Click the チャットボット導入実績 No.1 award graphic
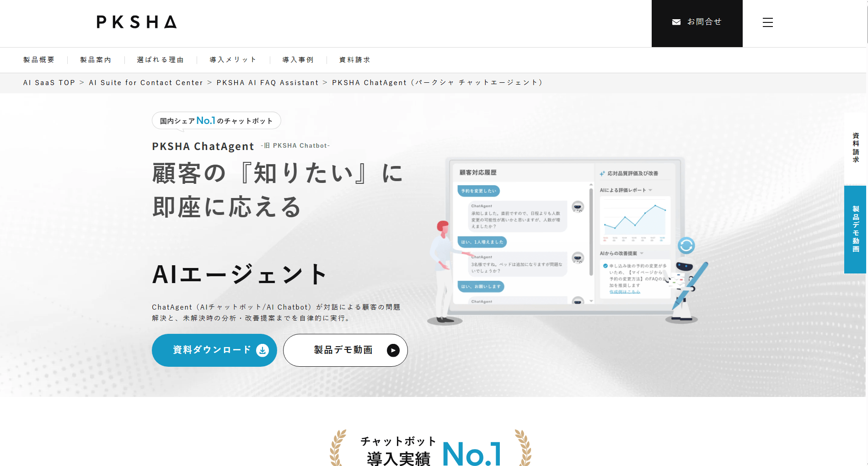 [431, 449]
